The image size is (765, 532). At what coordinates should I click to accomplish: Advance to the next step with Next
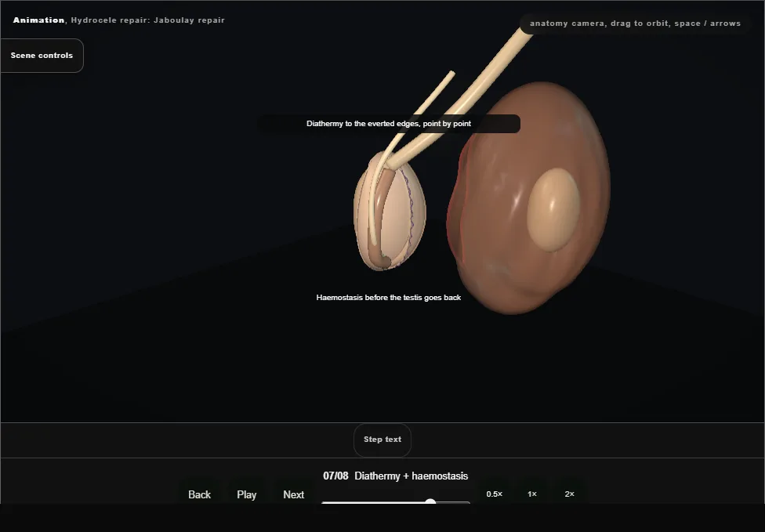point(294,494)
